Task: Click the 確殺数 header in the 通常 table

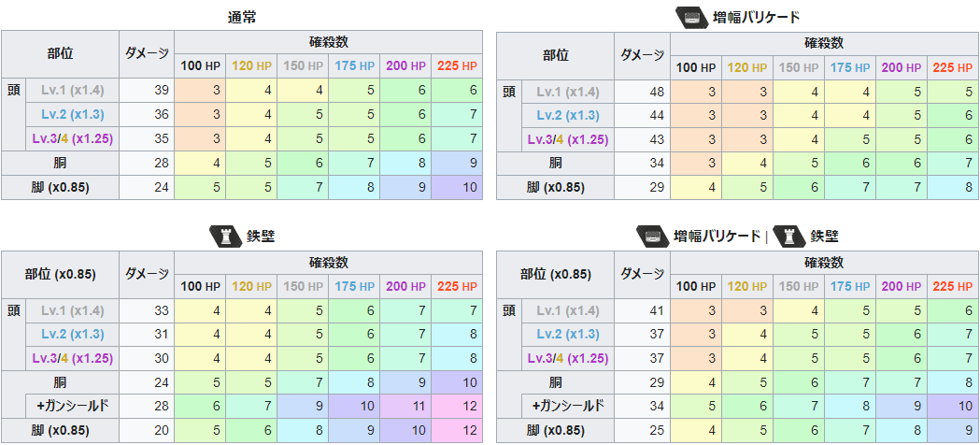Action: click(x=329, y=42)
